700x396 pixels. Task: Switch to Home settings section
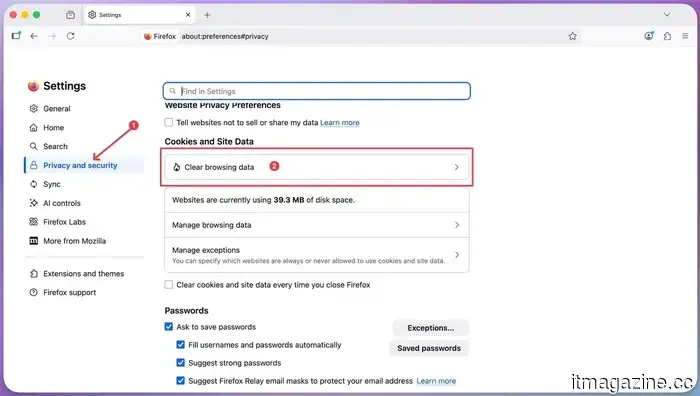pyautogui.click(x=84, y=128)
